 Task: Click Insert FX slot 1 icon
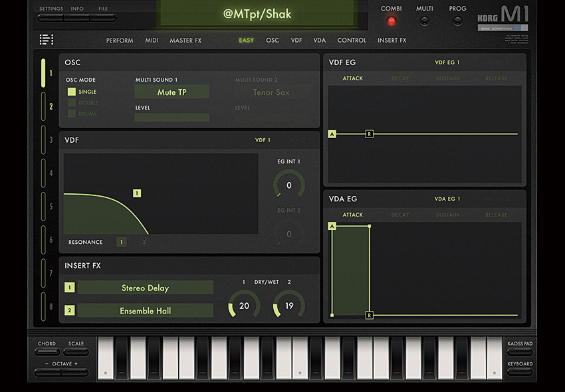tap(69, 288)
